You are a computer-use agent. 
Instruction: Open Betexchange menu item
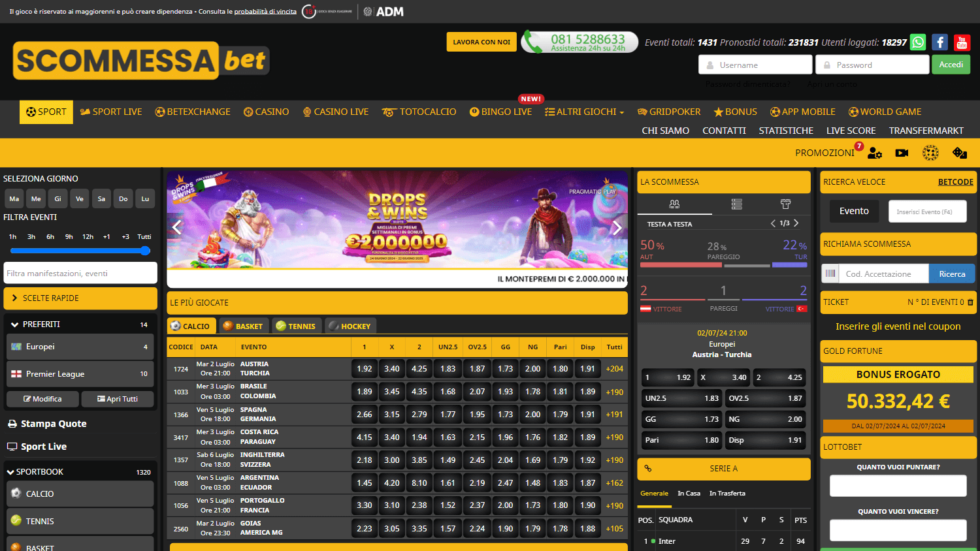[x=193, y=112]
